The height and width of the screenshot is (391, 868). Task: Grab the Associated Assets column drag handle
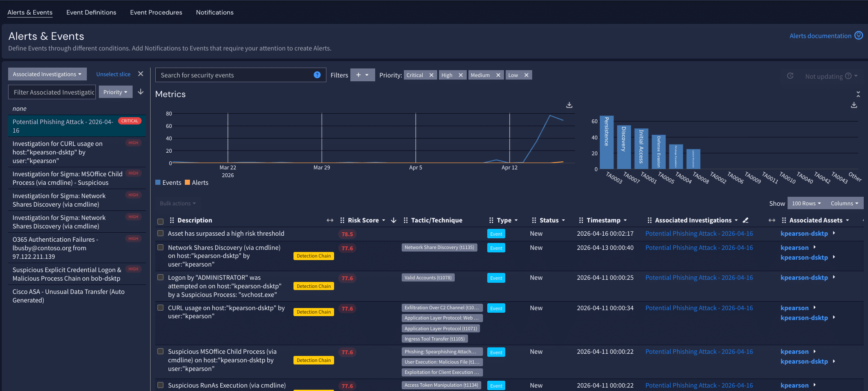tap(784, 220)
